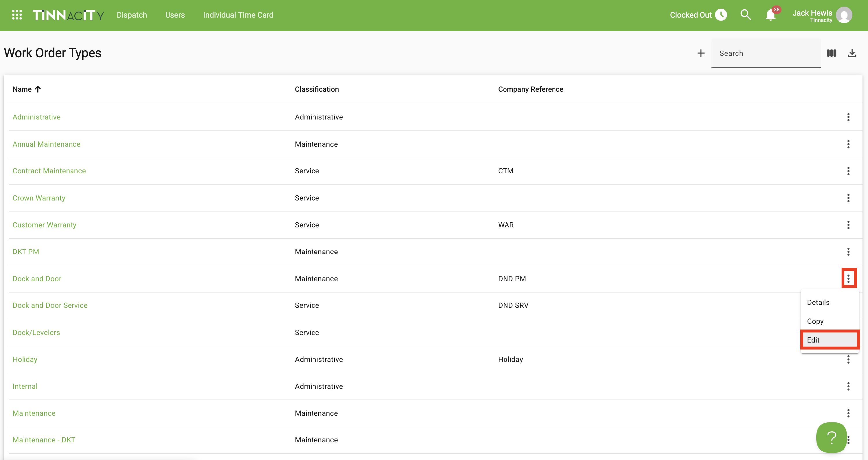Open actions menu for Contract Maintenance row
868x460 pixels.
point(848,171)
